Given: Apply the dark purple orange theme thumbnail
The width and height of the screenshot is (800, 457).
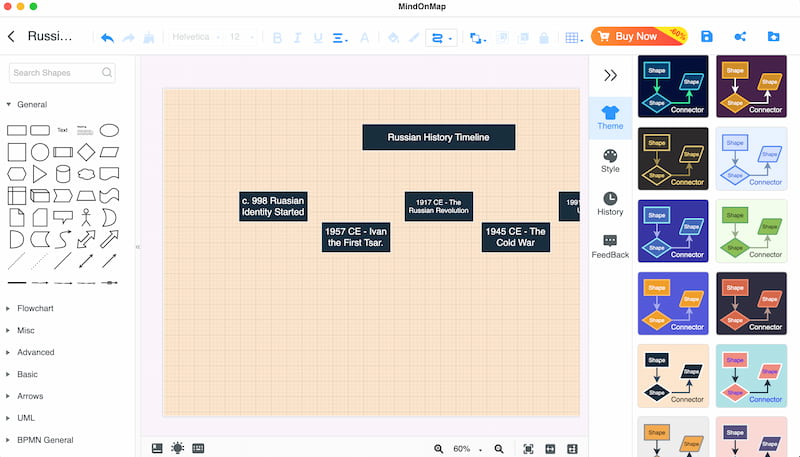Looking at the screenshot, I should coord(752,86).
